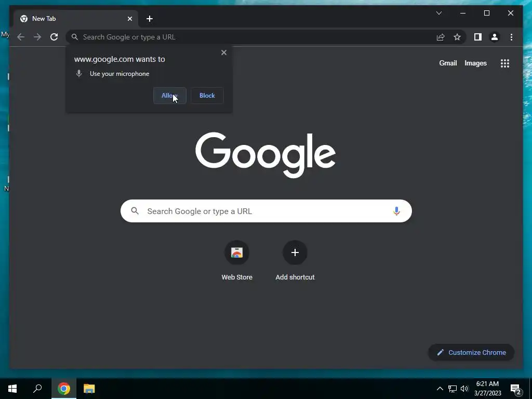Click the address bar search icon

pyautogui.click(x=75, y=37)
